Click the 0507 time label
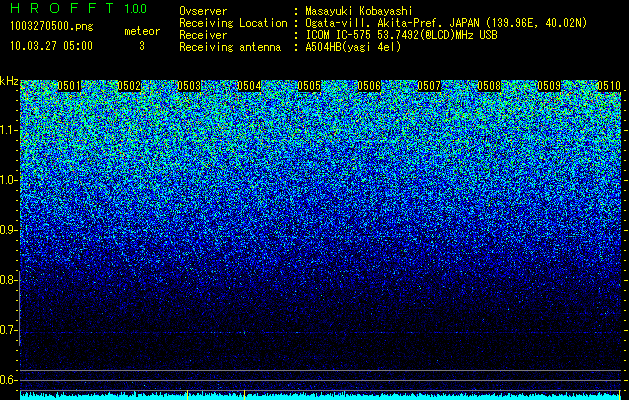This screenshot has width=629, height=400. [429, 86]
